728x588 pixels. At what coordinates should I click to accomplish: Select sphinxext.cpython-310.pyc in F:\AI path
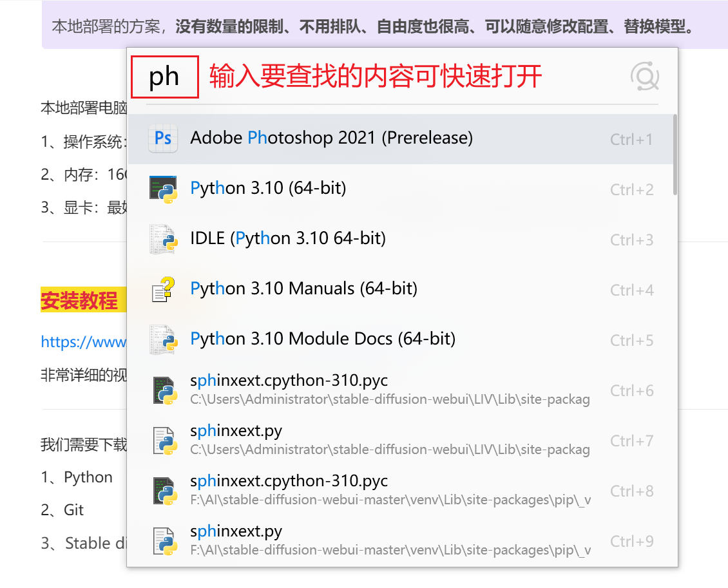[x=400, y=490]
